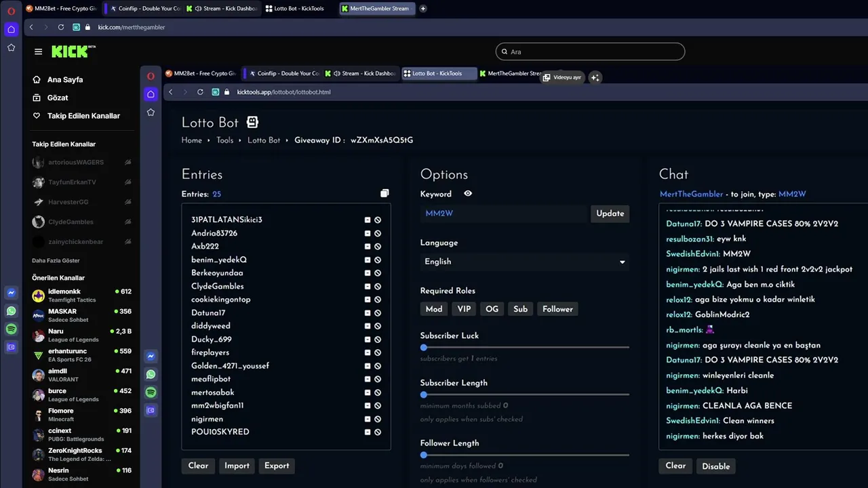Viewport: 868px width, 488px height.
Task: Toggle the OG required role
Action: click(x=492, y=309)
